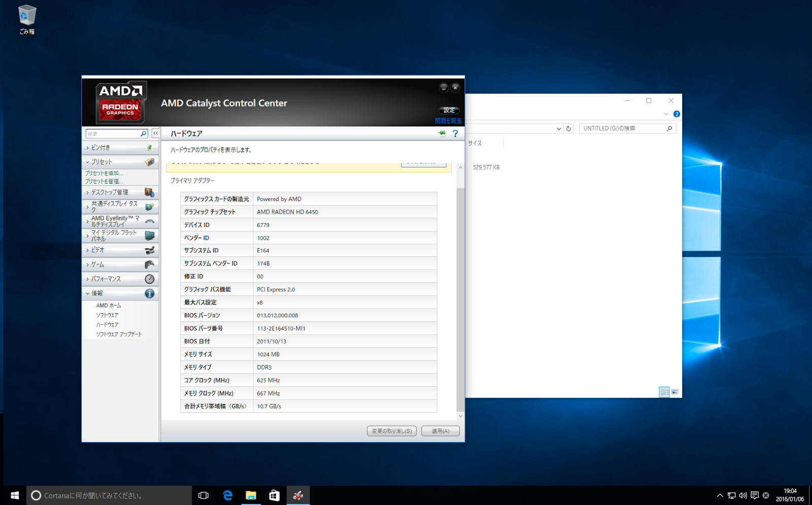Open address dropdown in Explorer window
The image size is (812, 505).
[x=559, y=128]
